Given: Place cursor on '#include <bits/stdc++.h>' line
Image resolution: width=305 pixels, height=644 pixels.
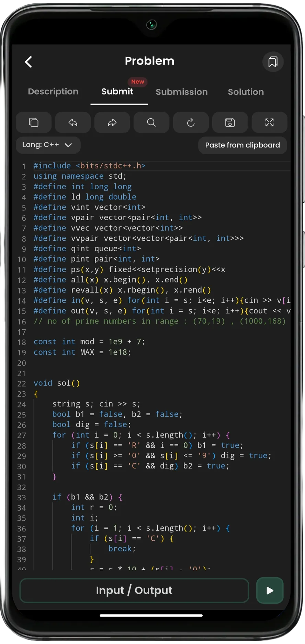Looking at the screenshot, I should point(90,166).
